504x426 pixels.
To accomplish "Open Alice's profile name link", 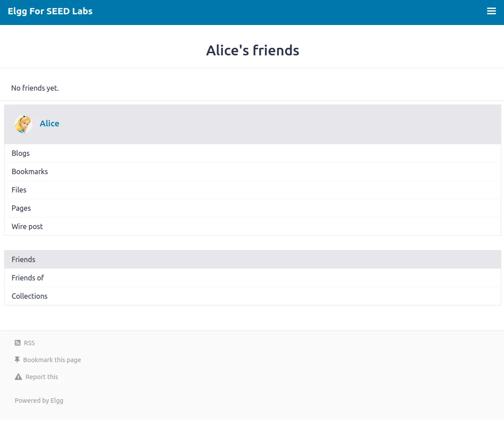I will (x=50, y=124).
